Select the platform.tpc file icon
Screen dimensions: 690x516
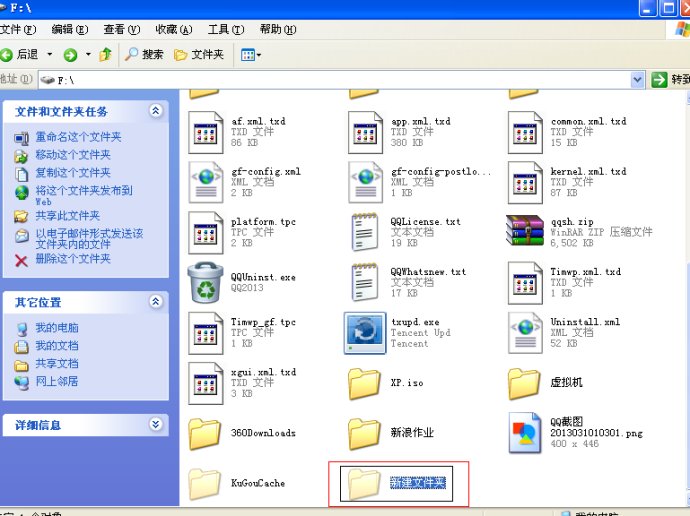click(206, 233)
